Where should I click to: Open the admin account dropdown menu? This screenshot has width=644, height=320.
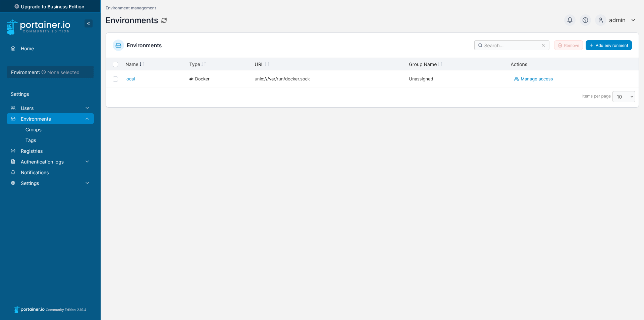tap(622, 20)
